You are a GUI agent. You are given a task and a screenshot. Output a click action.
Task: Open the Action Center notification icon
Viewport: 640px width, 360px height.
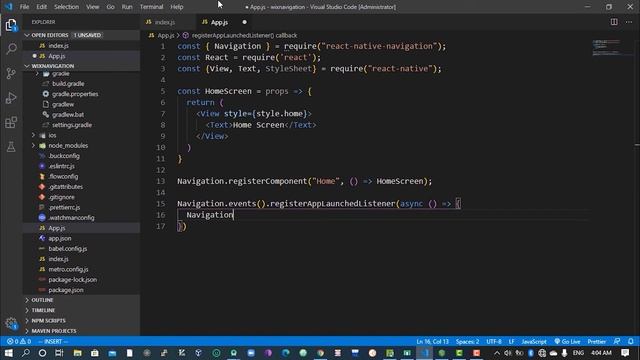625,353
